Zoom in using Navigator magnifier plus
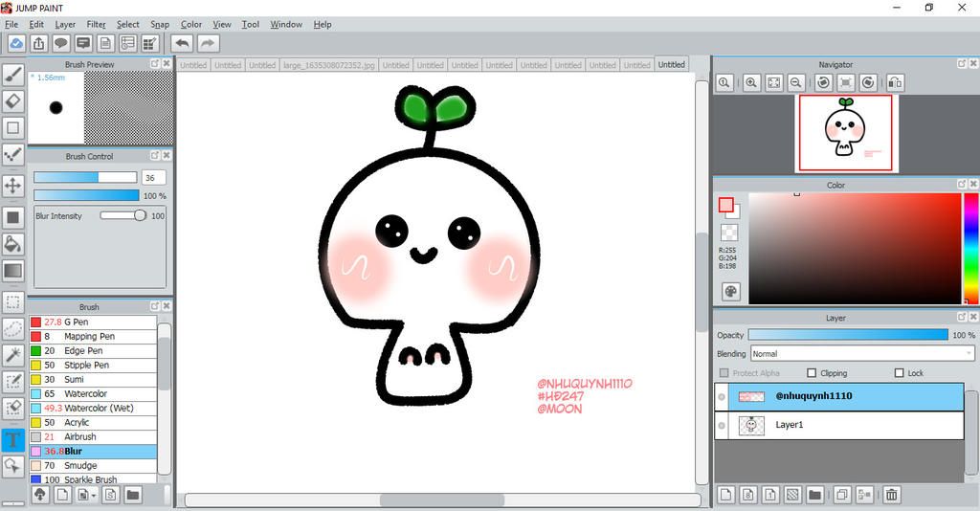The width and height of the screenshot is (980, 511). [751, 82]
